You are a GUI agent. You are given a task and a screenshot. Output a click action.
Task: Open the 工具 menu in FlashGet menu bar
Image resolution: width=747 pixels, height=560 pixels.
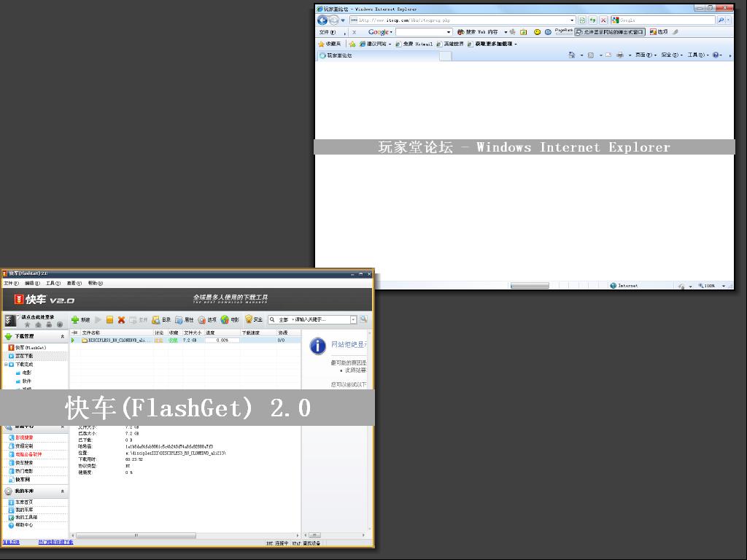point(53,283)
